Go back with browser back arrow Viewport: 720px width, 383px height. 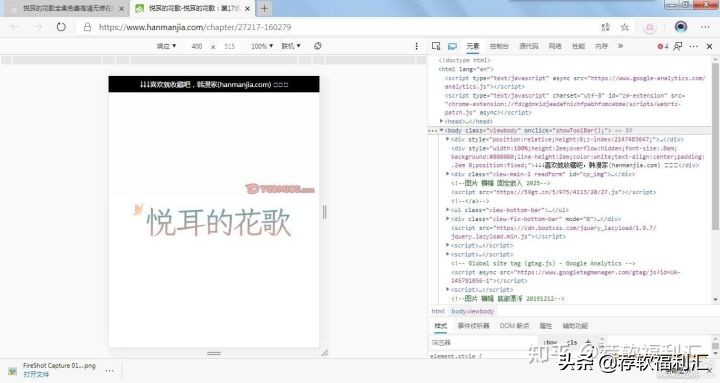[15, 27]
